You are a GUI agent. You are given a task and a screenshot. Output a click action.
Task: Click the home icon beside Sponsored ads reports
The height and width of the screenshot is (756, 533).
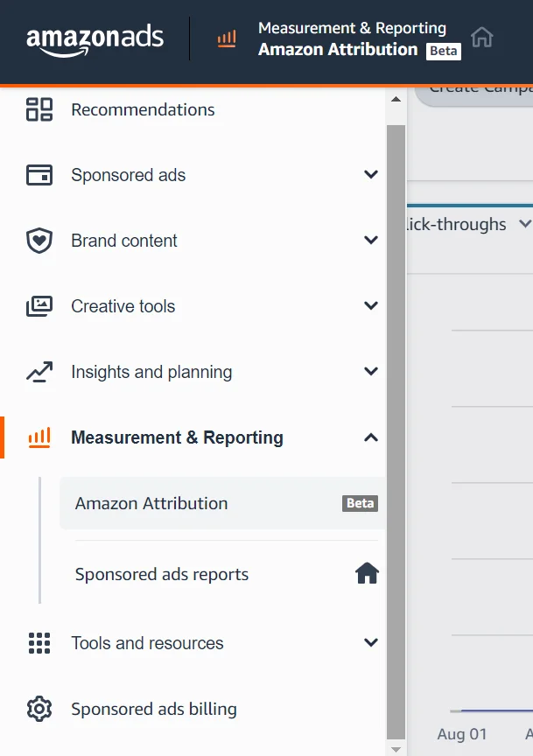click(x=368, y=573)
